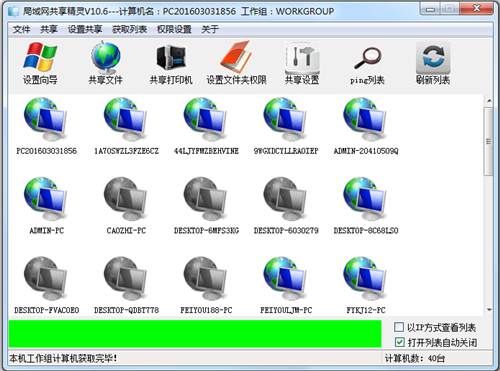Minimize the 局域网共享精灵 window
The height and width of the screenshot is (371, 500).
click(430, 8)
